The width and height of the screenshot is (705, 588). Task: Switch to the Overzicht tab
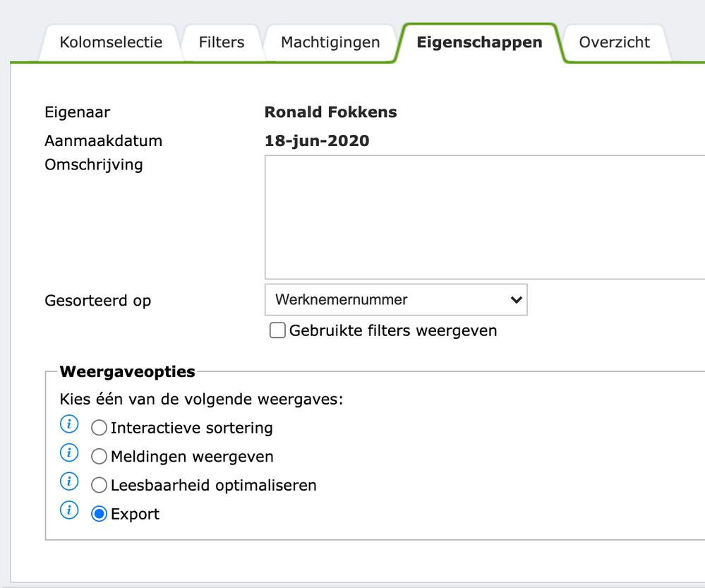(615, 42)
